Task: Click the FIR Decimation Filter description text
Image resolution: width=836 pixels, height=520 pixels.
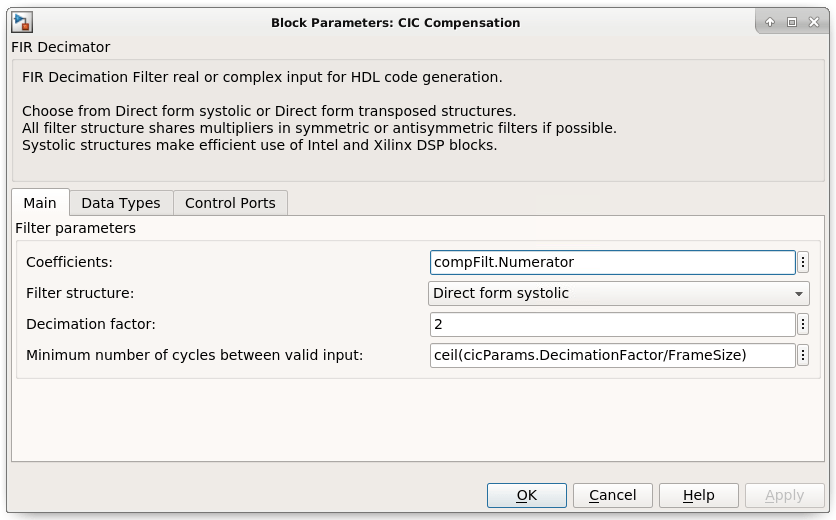Action: coord(262,77)
